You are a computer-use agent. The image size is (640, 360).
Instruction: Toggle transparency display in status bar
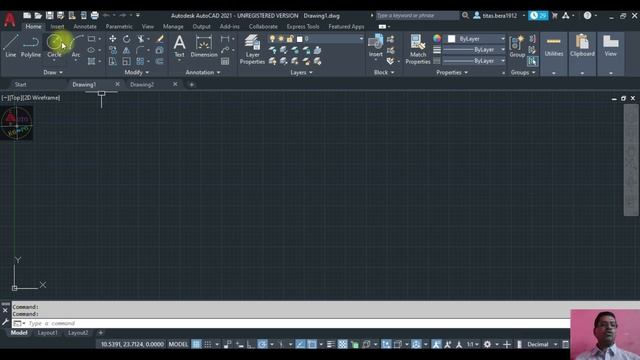tap(342, 344)
